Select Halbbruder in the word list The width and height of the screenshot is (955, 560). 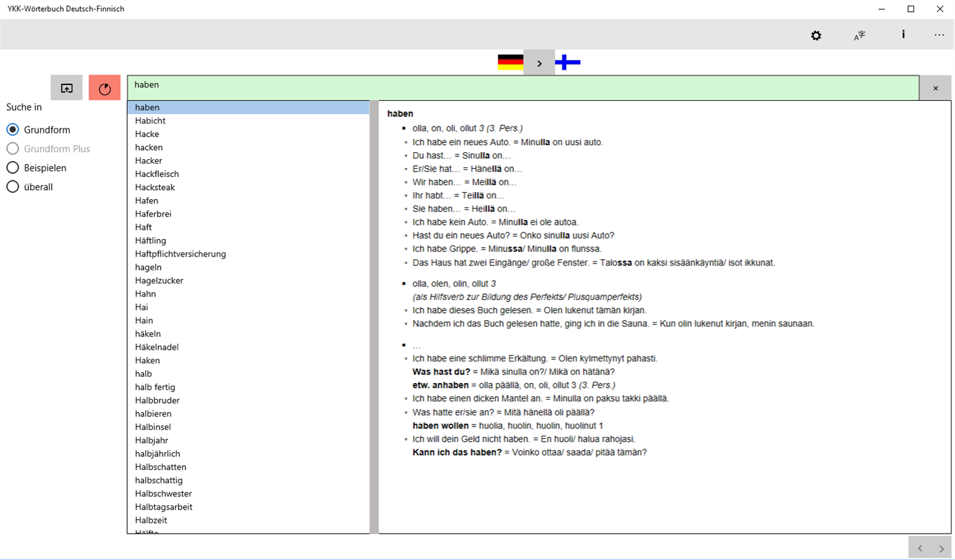[x=249, y=400]
